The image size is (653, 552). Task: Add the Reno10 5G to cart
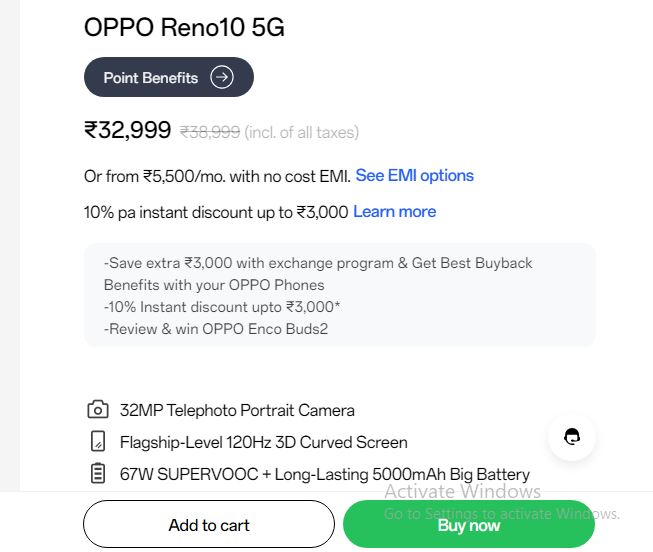click(x=209, y=524)
